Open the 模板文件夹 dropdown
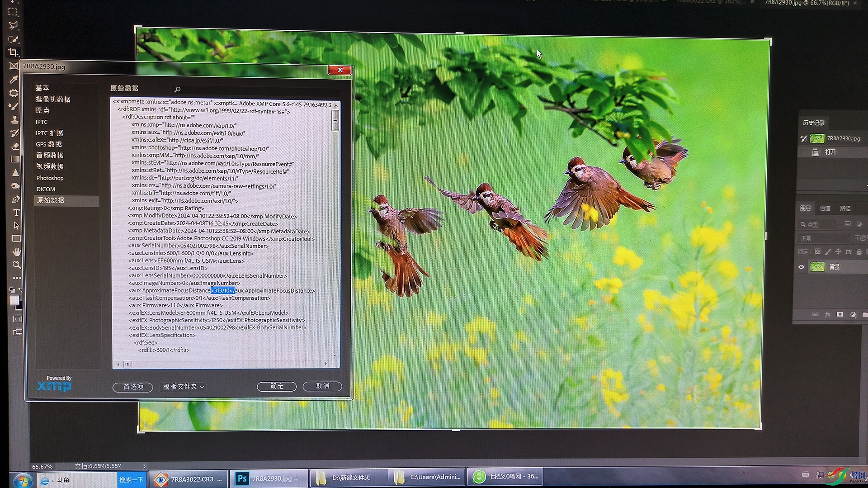 coord(184,387)
